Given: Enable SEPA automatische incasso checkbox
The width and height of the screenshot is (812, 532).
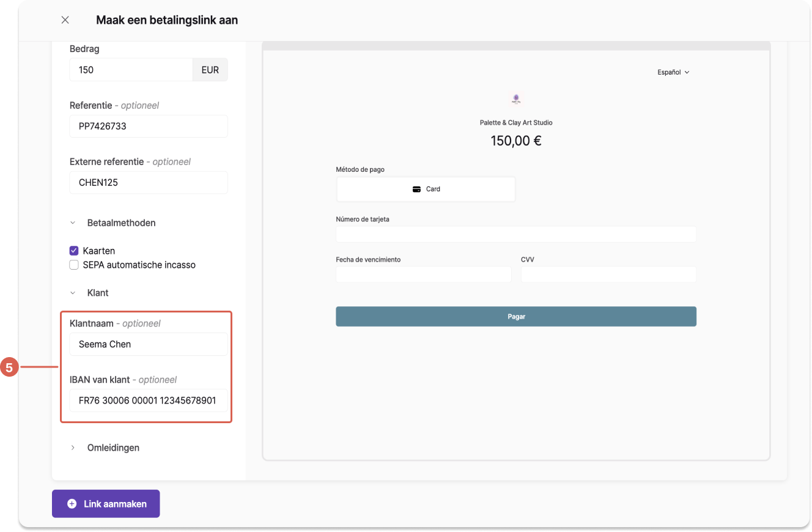Looking at the screenshot, I should pos(74,265).
